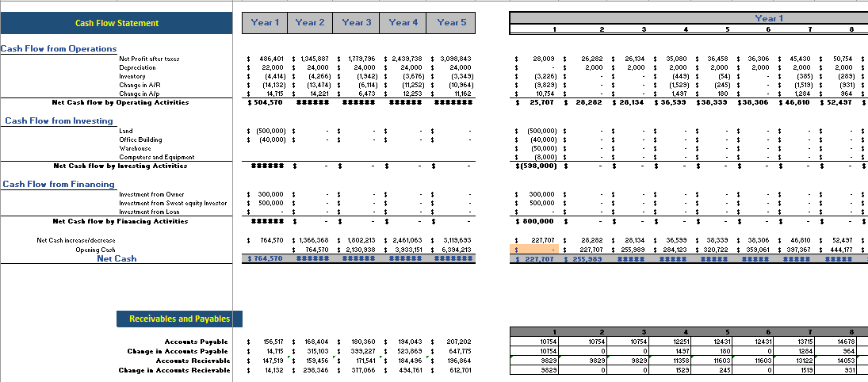Select the Net Cash increase/decrease label
This screenshot has width=868, height=382.
pyautogui.click(x=76, y=240)
